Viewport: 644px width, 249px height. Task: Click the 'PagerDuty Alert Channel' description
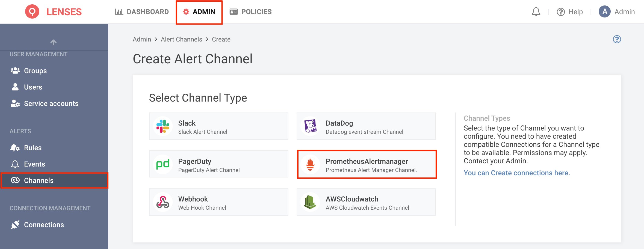pos(209,170)
